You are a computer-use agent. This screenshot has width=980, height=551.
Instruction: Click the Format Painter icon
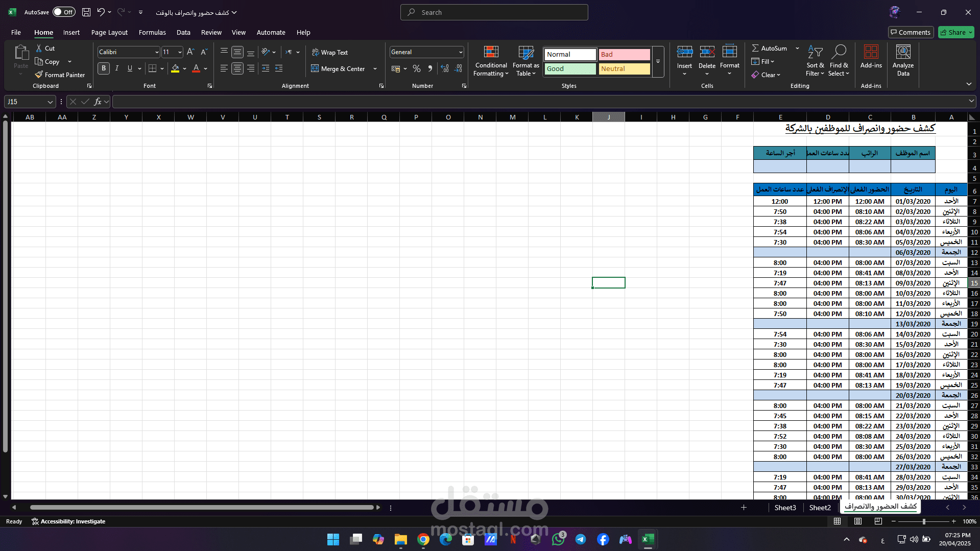pos(39,75)
